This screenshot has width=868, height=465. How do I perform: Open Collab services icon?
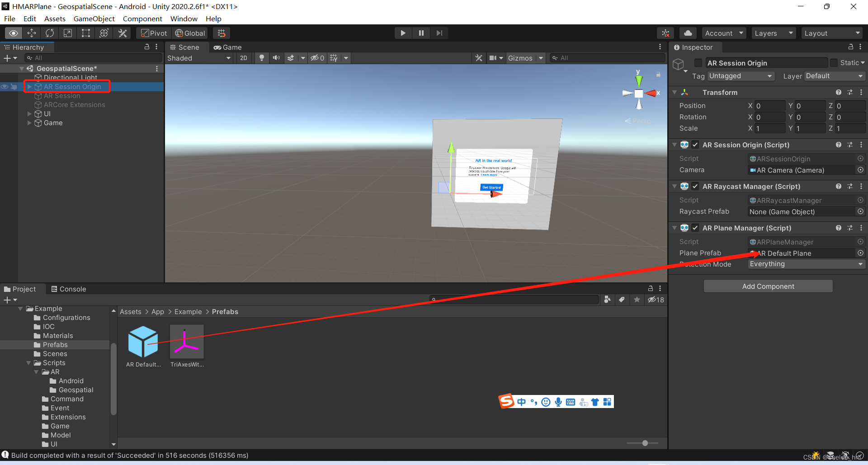point(665,33)
